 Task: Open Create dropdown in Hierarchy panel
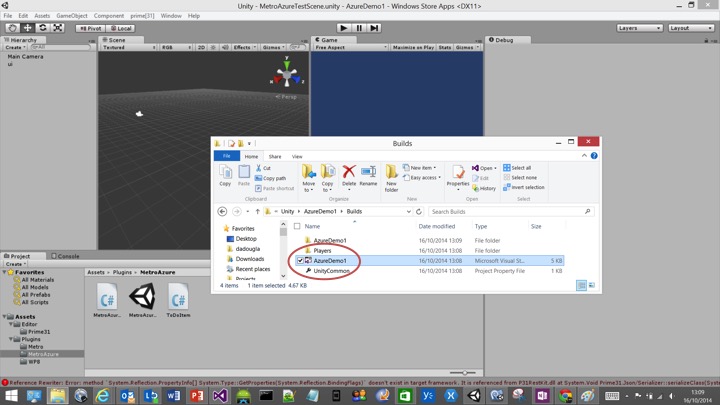tap(15, 47)
